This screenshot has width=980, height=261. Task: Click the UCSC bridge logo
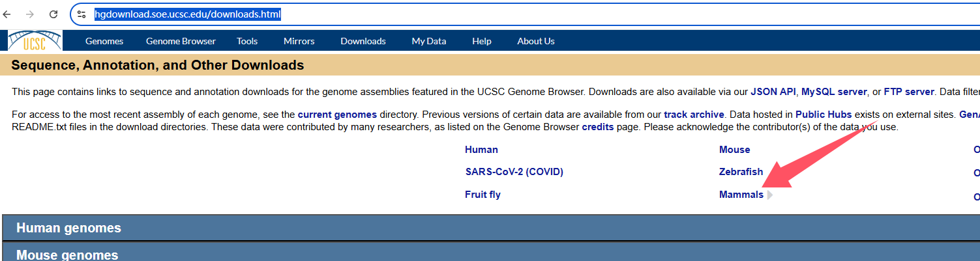pyautogui.click(x=35, y=40)
